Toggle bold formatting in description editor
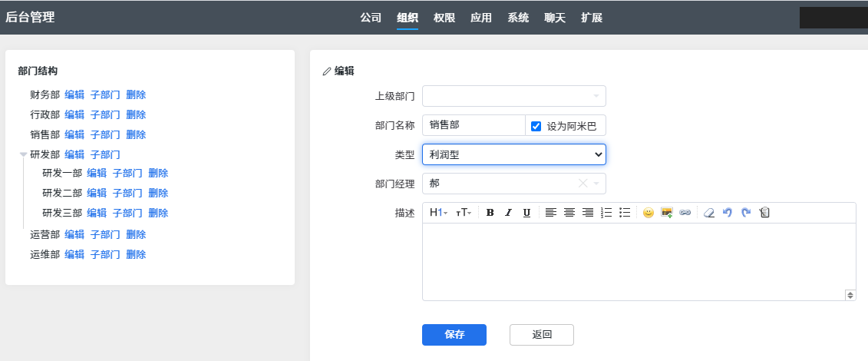 [x=490, y=213]
